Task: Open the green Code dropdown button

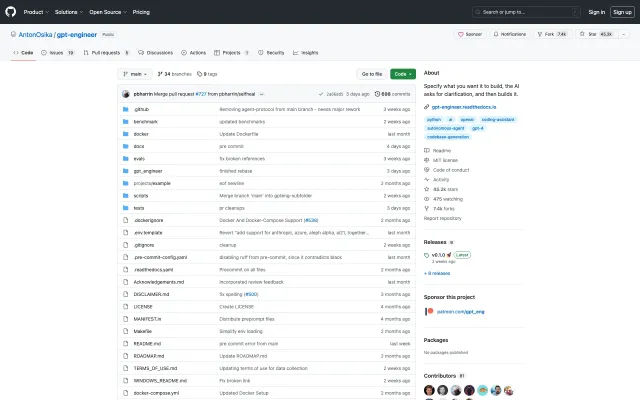Action: pos(403,74)
